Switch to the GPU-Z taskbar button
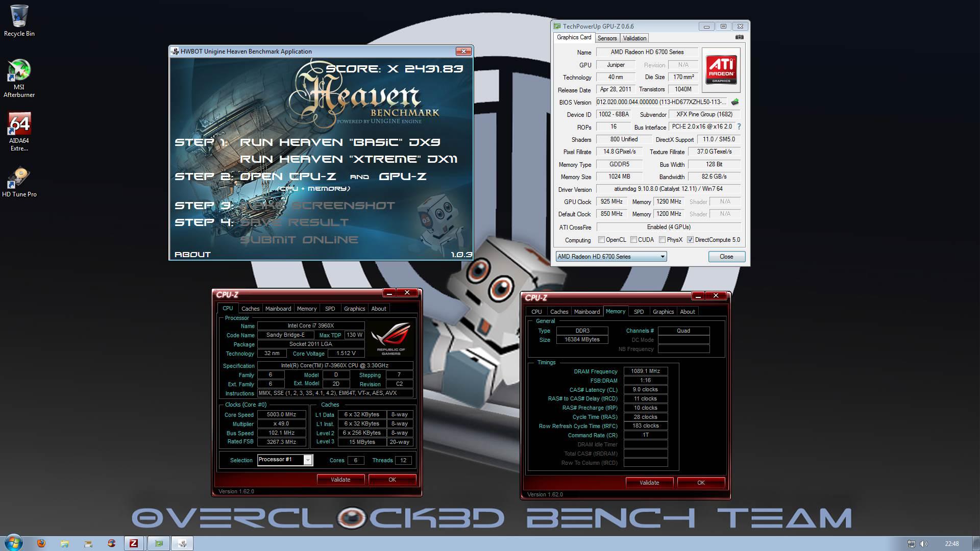This screenshot has height=551, width=980. click(x=159, y=543)
